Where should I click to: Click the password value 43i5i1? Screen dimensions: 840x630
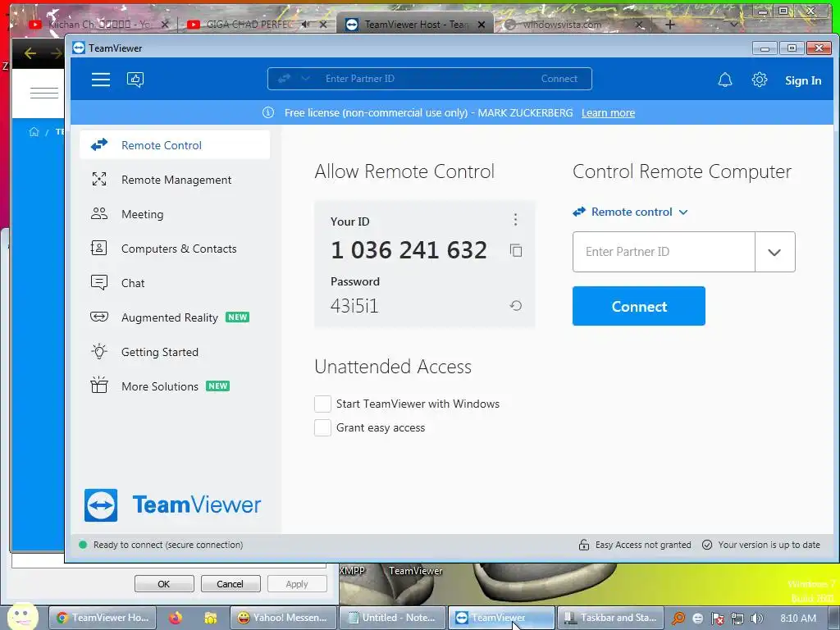[354, 306]
